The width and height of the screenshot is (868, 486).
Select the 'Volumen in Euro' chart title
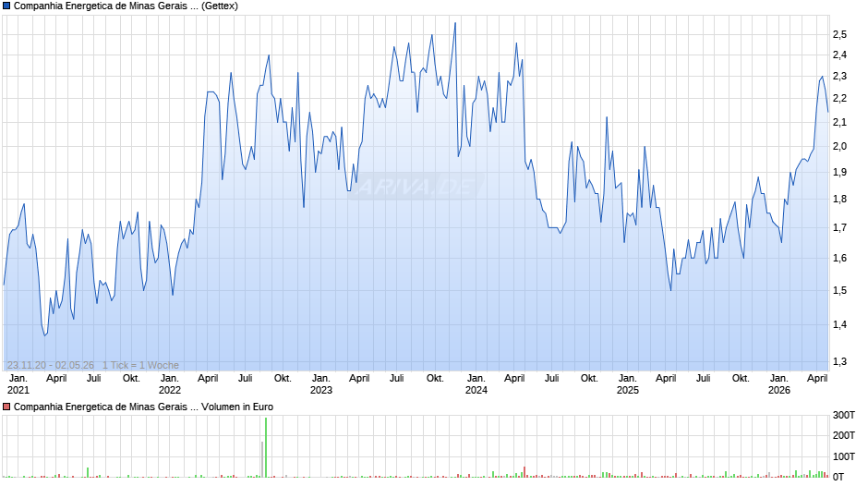tap(237, 407)
